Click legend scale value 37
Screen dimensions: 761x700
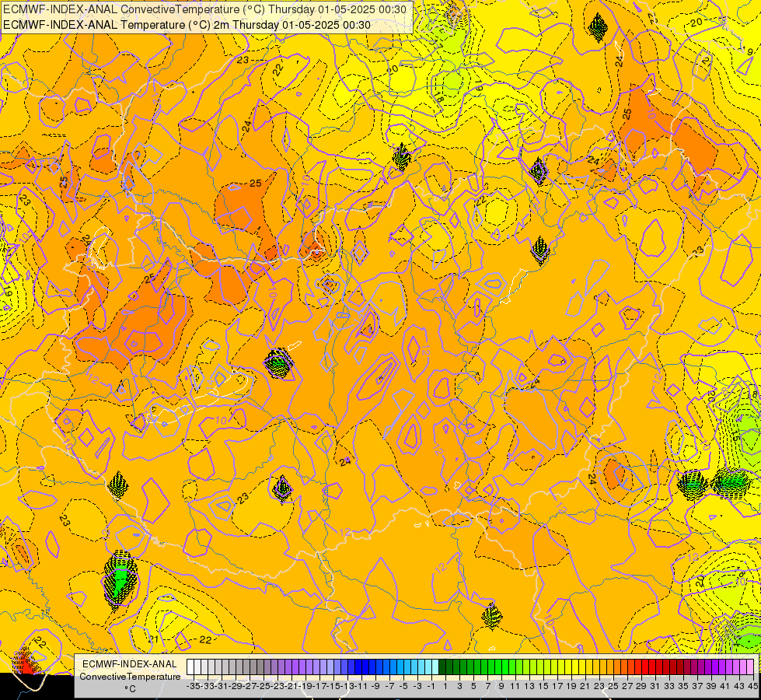(x=697, y=686)
